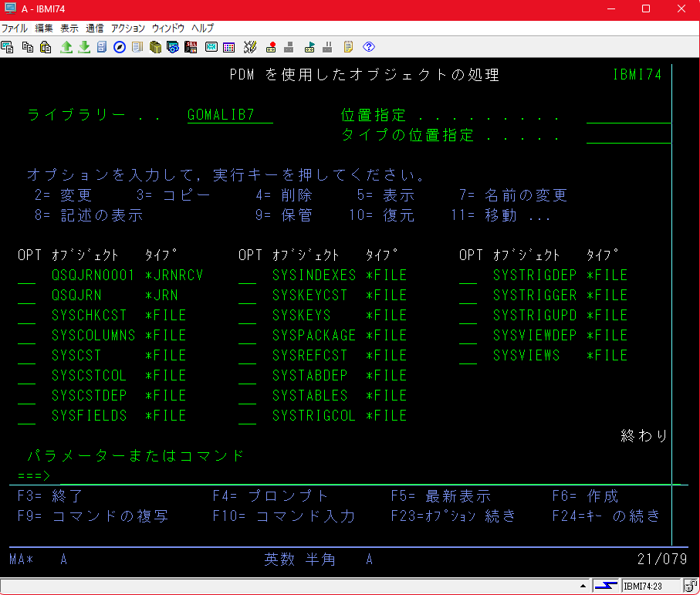Click the padlock security status icon
This screenshot has height=595, width=700.
point(690,586)
